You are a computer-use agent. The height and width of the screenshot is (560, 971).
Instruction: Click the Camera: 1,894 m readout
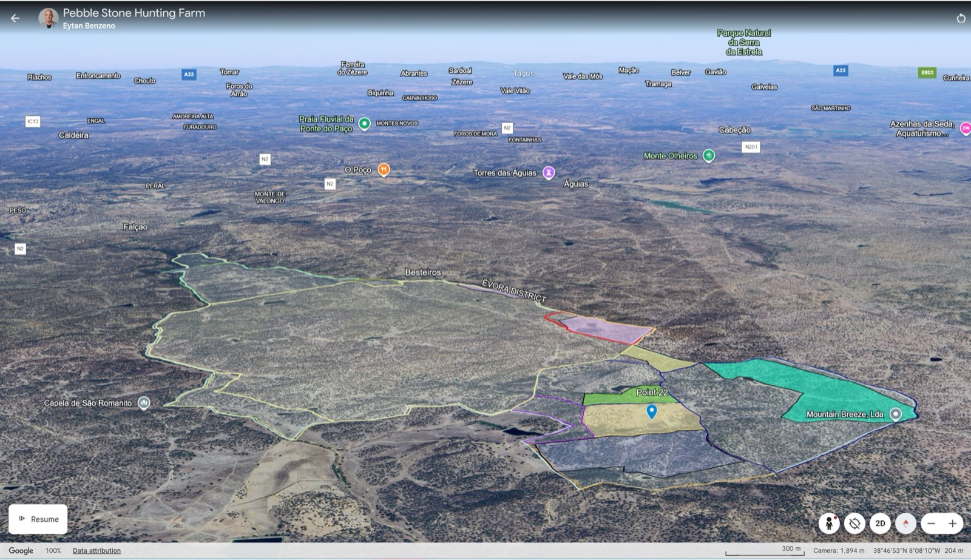coord(839,550)
